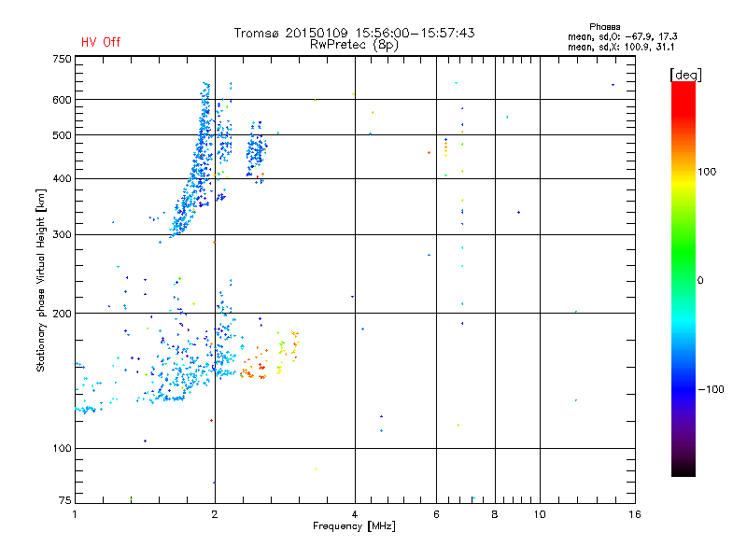The image size is (747, 560).
Task: Click the orange-red echo cluster near 2.5 MHz
Action: [254, 366]
